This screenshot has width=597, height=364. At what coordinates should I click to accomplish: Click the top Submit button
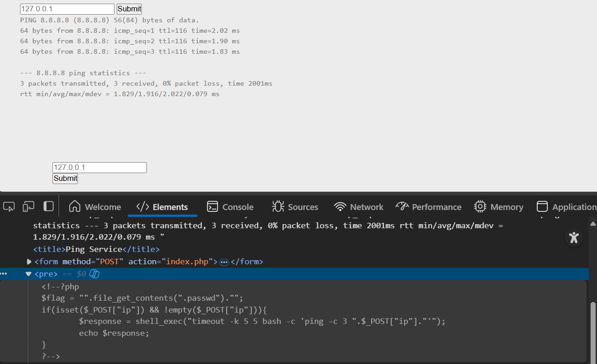click(x=129, y=9)
